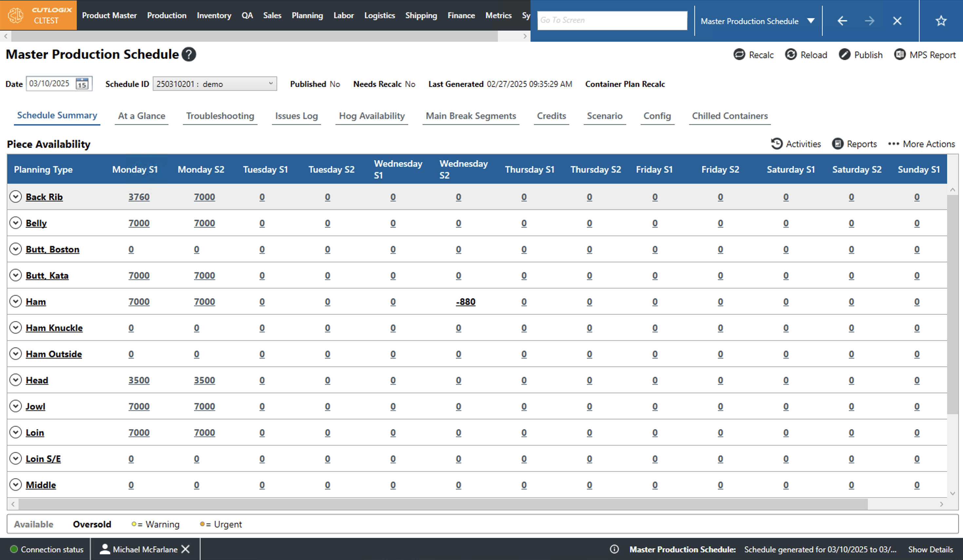
Task: Open the MPS Report icon
Action: pos(899,55)
